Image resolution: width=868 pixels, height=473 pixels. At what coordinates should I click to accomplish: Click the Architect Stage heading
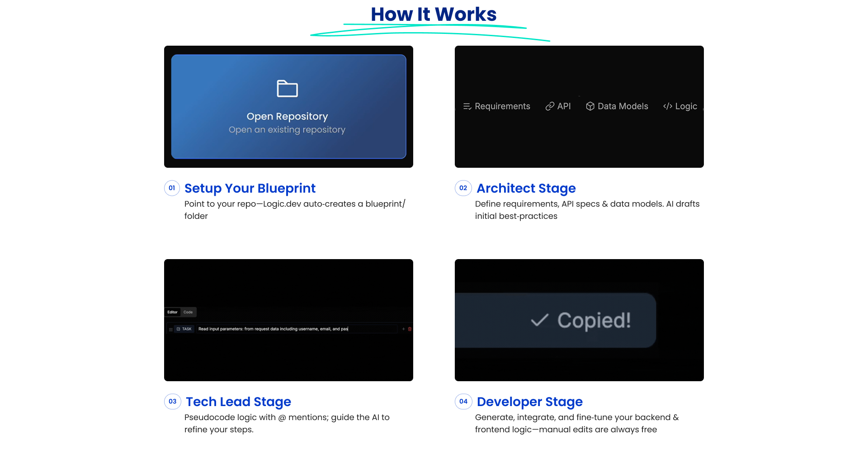click(x=526, y=188)
